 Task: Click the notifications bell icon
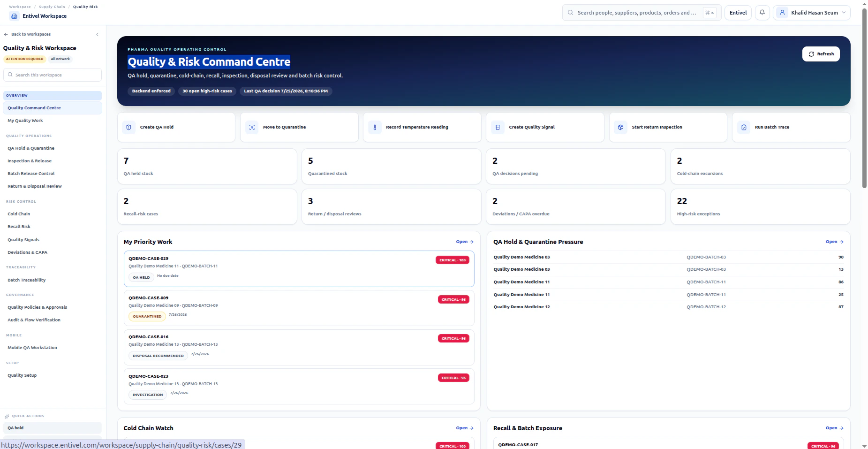click(x=762, y=13)
